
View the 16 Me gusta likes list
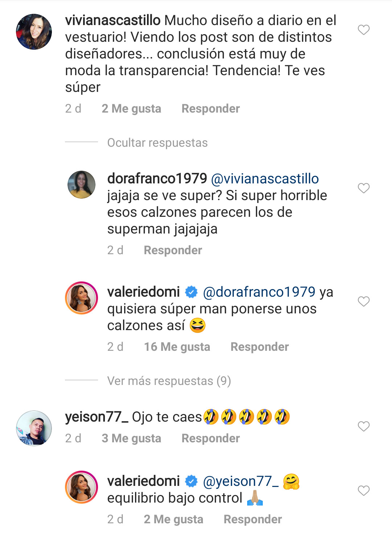pyautogui.click(x=177, y=347)
